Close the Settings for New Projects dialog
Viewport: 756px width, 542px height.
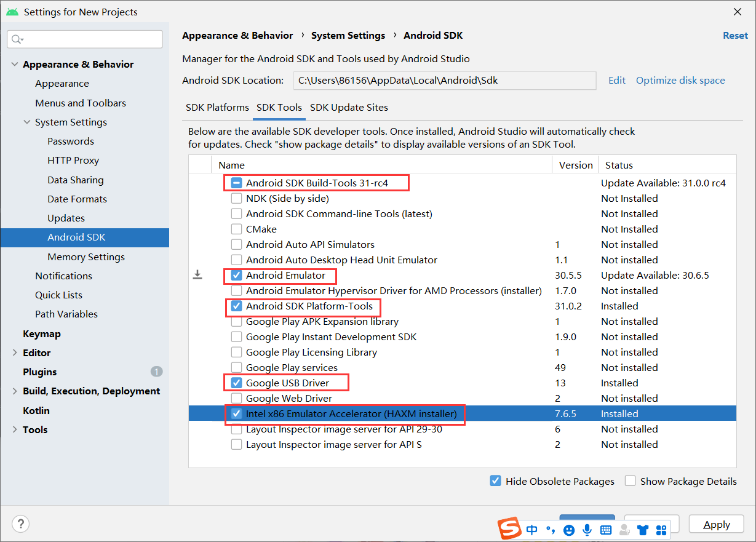[738, 12]
